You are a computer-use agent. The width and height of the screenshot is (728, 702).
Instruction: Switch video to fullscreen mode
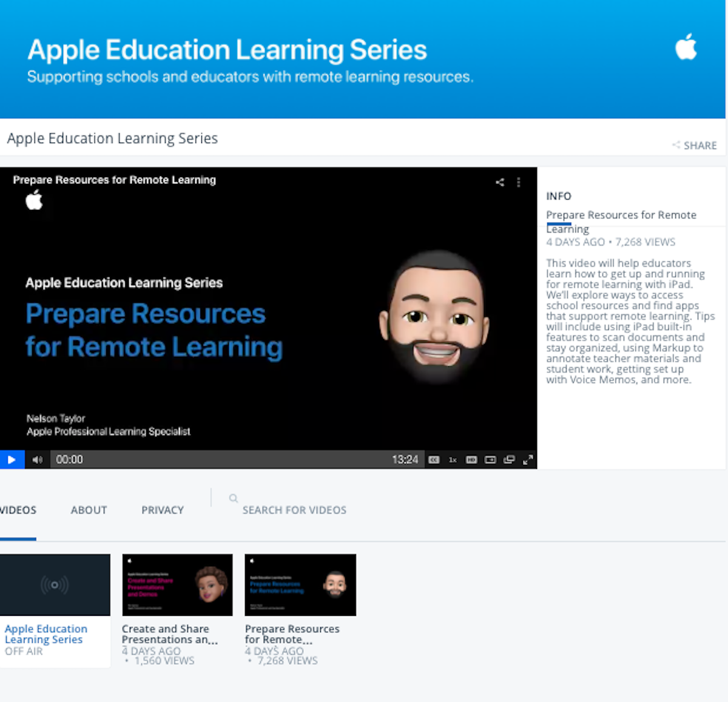coord(528,459)
